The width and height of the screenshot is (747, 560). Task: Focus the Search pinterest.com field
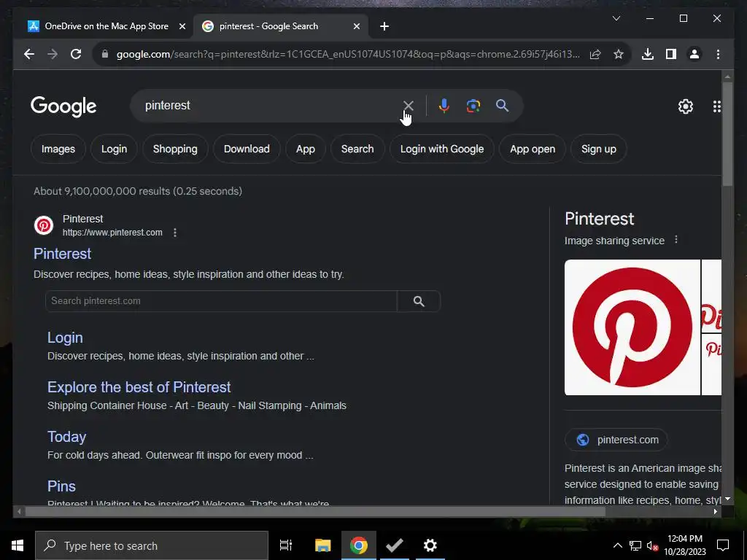pyautogui.click(x=221, y=301)
